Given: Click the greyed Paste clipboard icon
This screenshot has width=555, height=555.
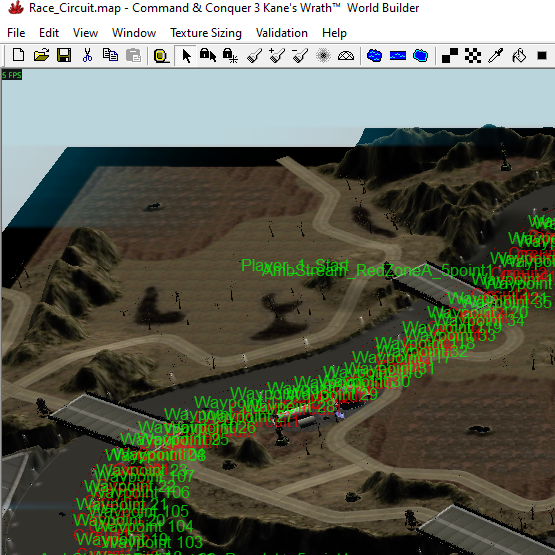Looking at the screenshot, I should tap(133, 56).
